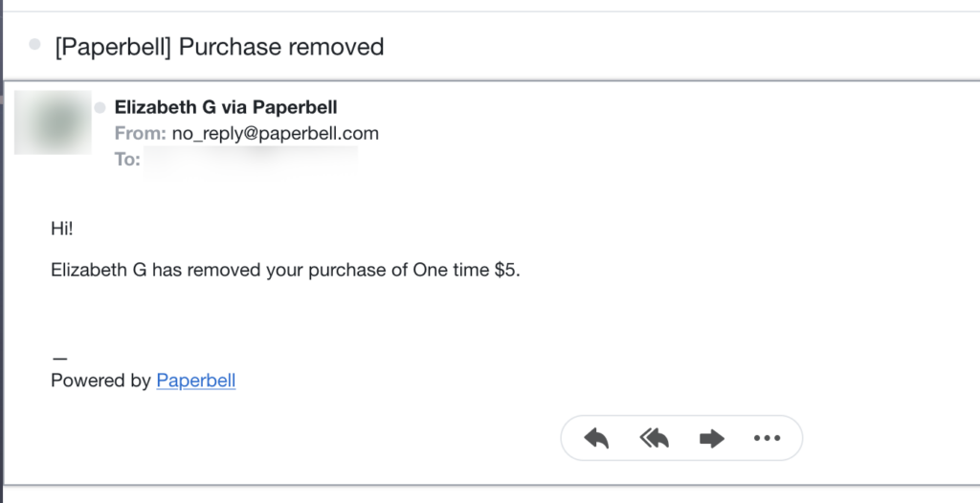Viewport: 980px width, 503px height.
Task: Reply to the Paperbell email
Action: pyautogui.click(x=596, y=439)
